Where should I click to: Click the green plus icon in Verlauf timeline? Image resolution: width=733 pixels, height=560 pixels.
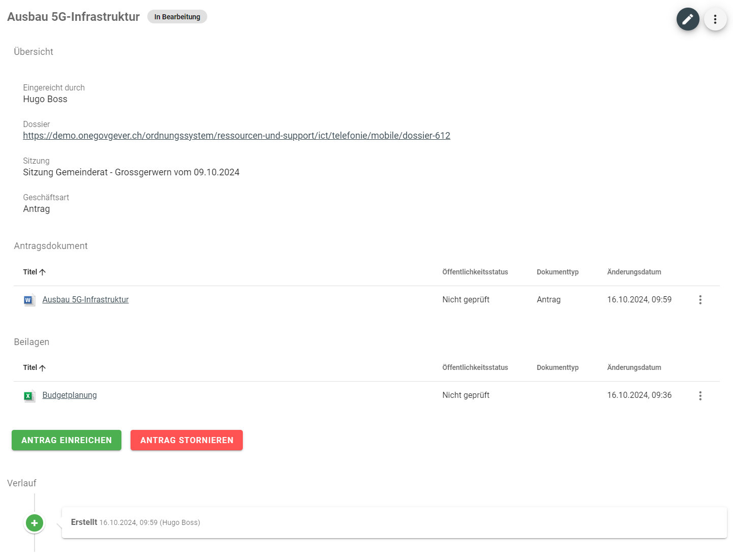coord(35,523)
